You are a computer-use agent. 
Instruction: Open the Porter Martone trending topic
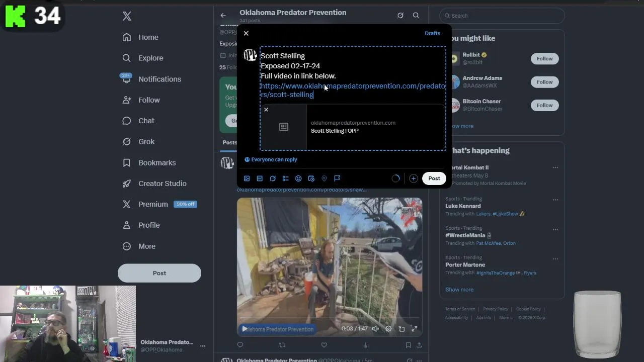pyautogui.click(x=465, y=265)
